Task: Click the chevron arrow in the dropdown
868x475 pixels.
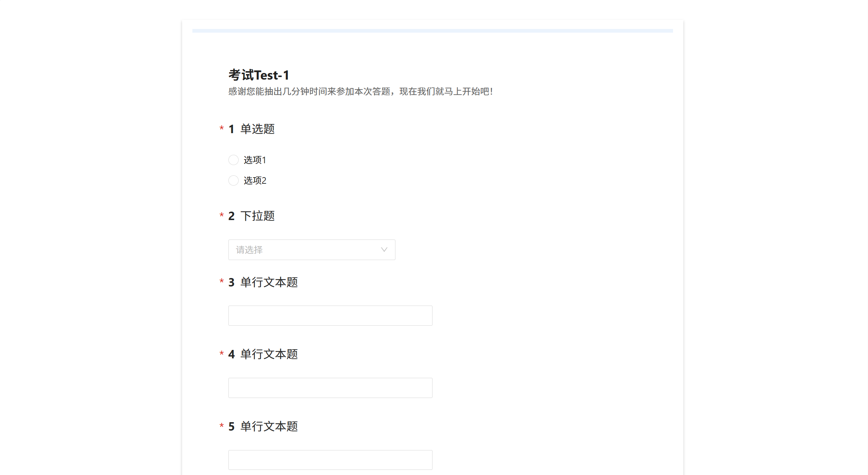Action: (x=384, y=250)
